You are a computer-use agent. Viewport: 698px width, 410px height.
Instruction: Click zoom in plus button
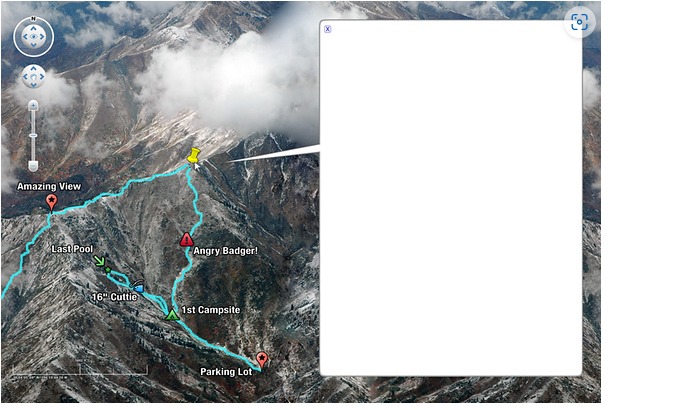coord(33,106)
